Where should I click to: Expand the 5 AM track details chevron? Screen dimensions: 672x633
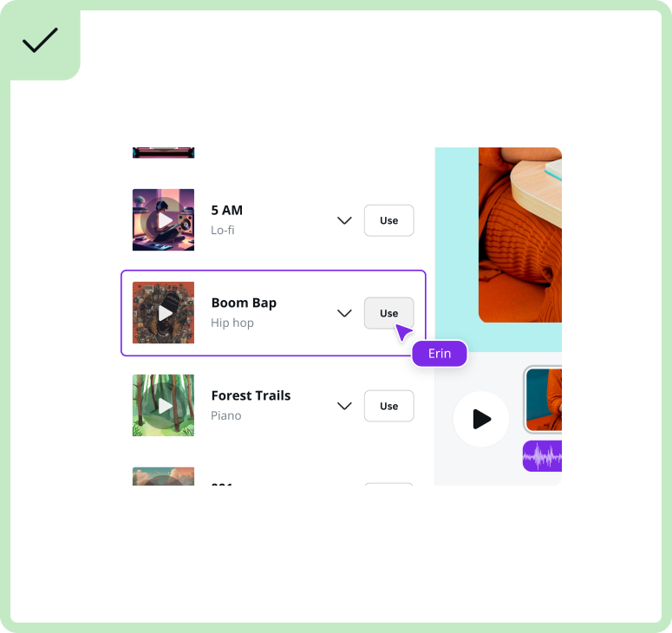tap(344, 220)
